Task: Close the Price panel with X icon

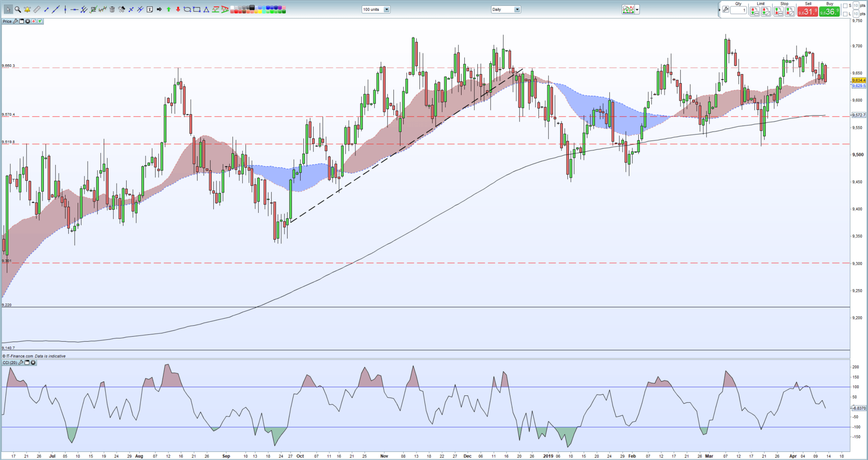Action: pyautogui.click(x=28, y=21)
